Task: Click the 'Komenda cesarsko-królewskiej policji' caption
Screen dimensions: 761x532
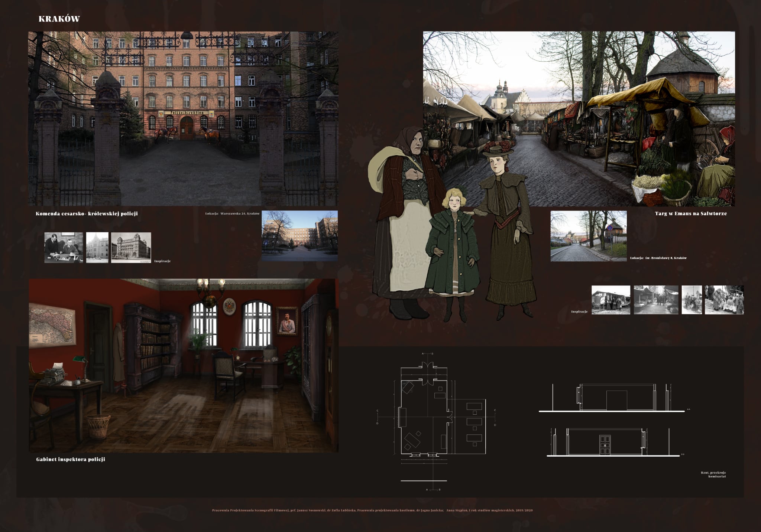Action: tap(87, 213)
